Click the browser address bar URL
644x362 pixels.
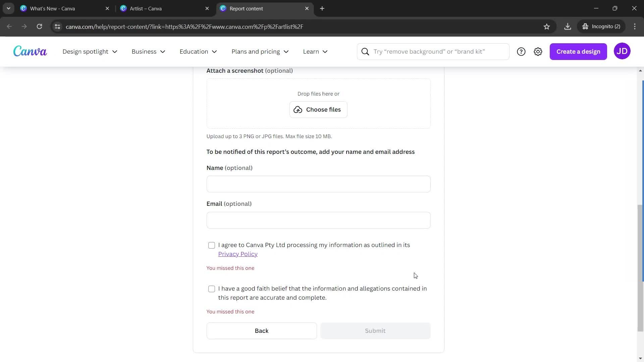184,26
